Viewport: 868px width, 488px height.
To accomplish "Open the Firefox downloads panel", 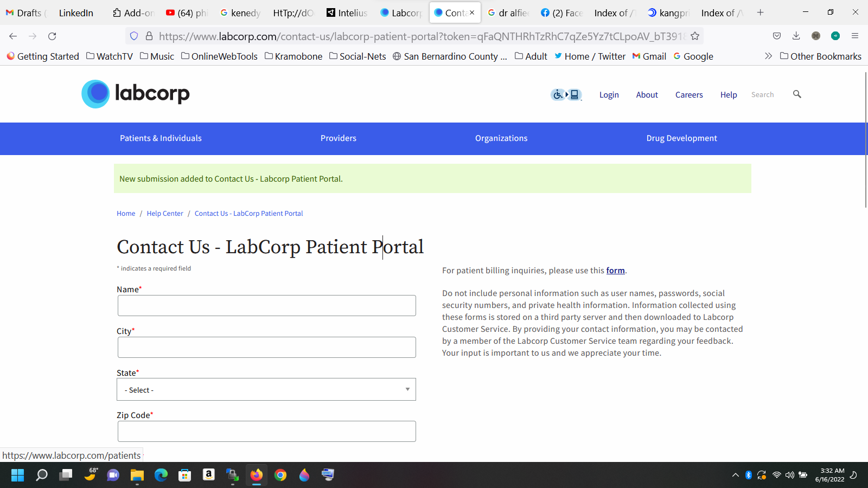I will (x=796, y=36).
